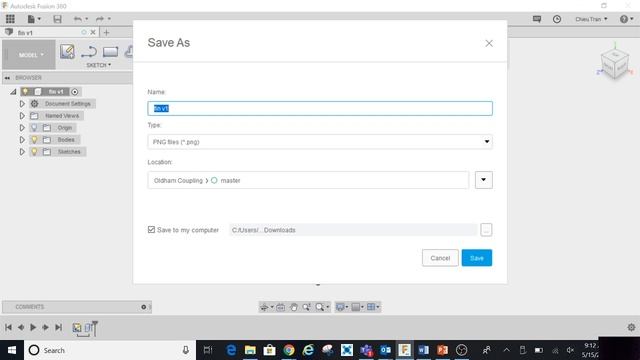Click the Save button in dialog

click(477, 258)
